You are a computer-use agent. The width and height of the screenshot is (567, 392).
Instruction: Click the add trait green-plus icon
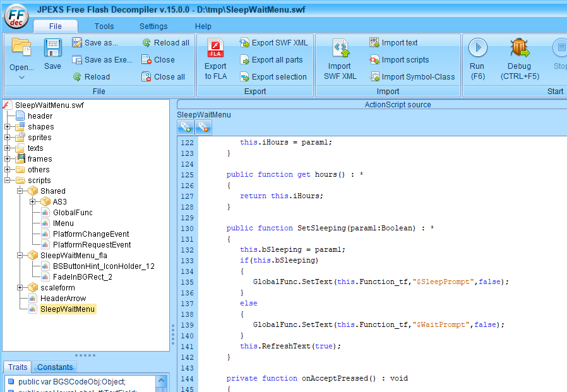pyautogui.click(x=186, y=128)
